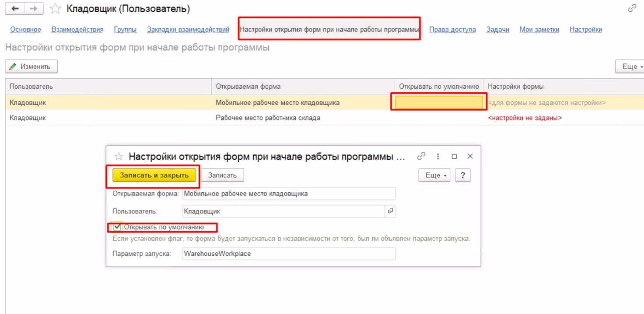This screenshot has height=314, width=644.
Task: Open the Задачи tab
Action: pyautogui.click(x=498, y=29)
